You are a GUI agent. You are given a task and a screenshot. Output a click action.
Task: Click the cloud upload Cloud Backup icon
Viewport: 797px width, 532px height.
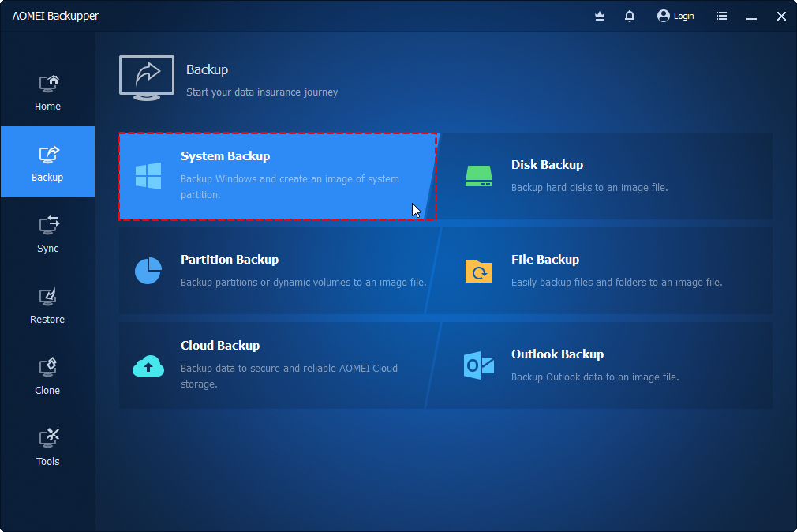point(148,365)
